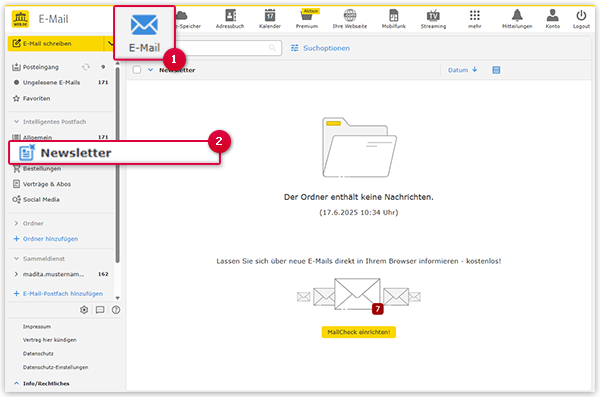The image size is (600, 397).
Task: Open the mehr apps grid
Action: 474,19
